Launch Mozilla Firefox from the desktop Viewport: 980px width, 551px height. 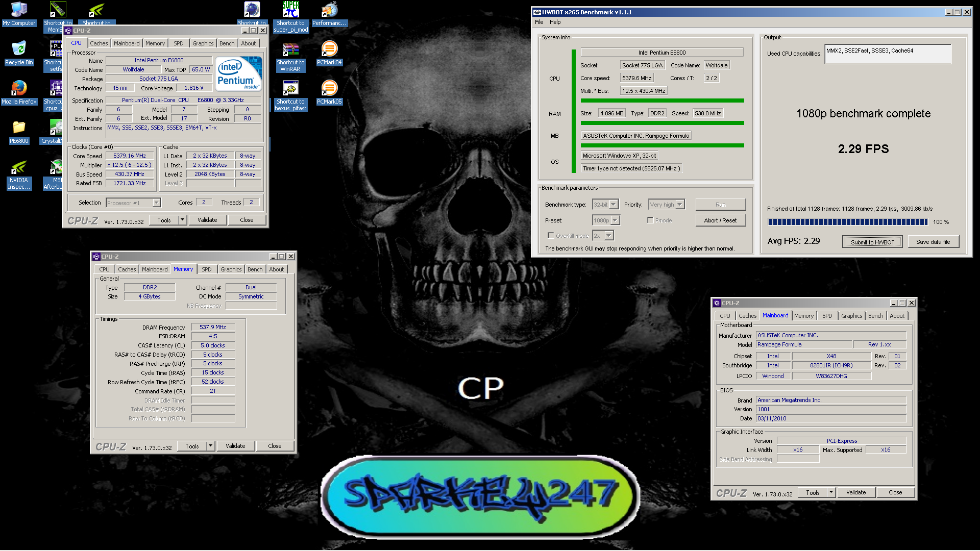(x=19, y=92)
